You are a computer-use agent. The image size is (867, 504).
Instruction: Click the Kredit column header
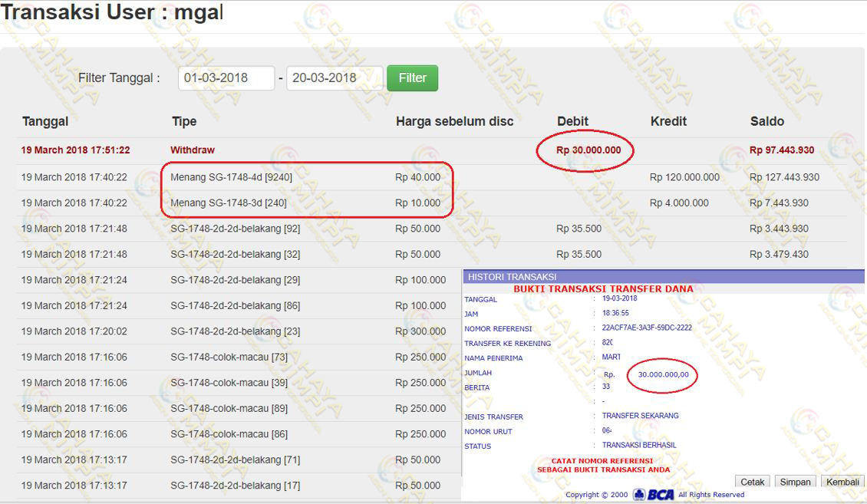point(668,121)
